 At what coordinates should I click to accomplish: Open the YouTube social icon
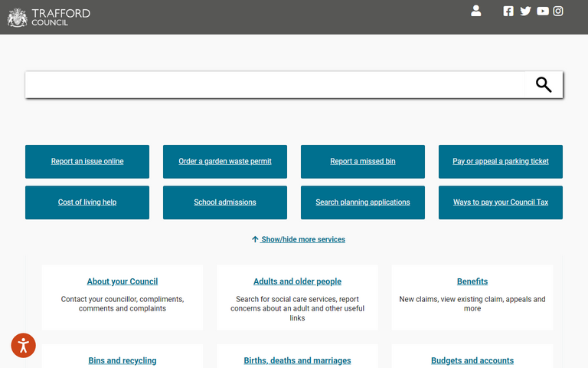pyautogui.click(x=542, y=11)
